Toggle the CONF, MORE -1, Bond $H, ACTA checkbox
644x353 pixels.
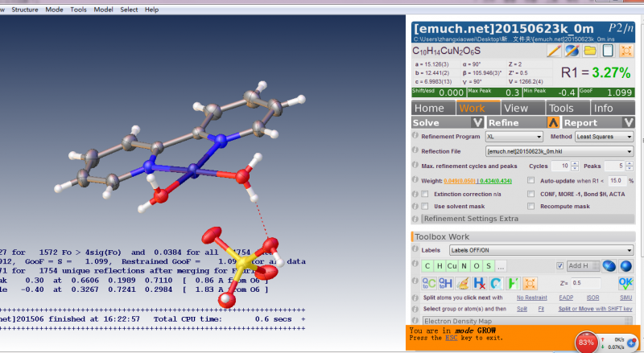coord(531,194)
